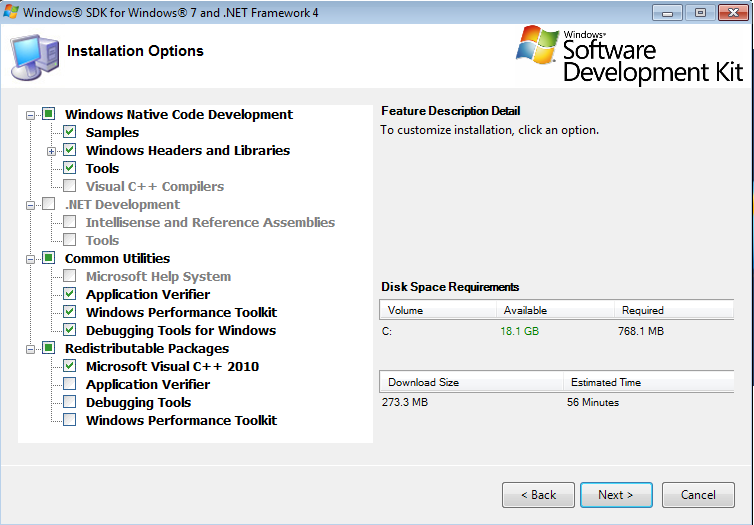Click the Windows SDK title bar icon
754x525 pixels.
point(11,12)
